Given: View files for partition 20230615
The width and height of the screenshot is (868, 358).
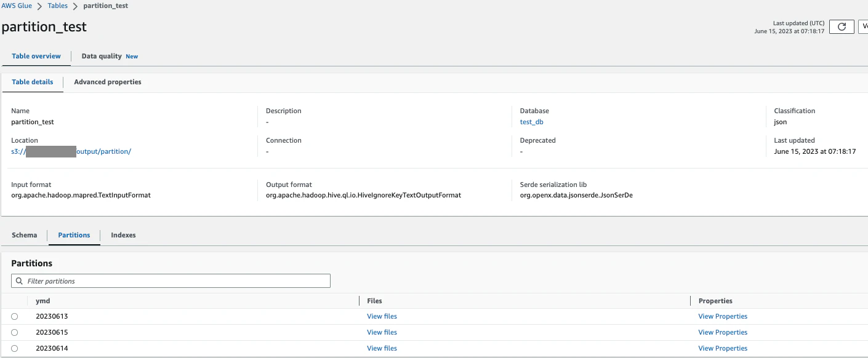Looking at the screenshot, I should point(382,332).
